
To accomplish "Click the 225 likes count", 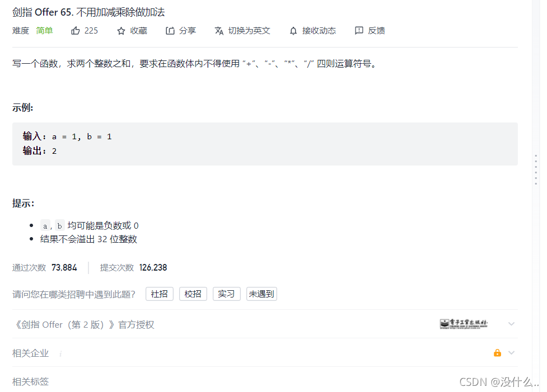I will [91, 31].
